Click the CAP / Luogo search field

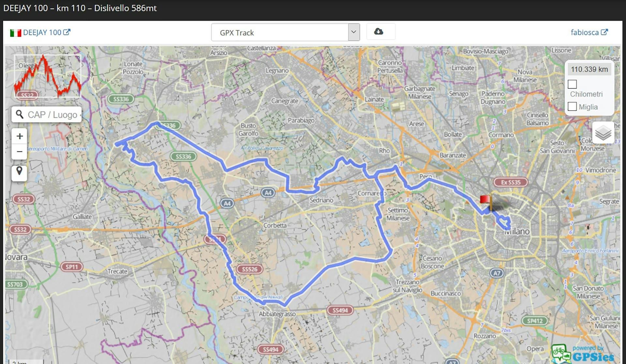tap(52, 115)
